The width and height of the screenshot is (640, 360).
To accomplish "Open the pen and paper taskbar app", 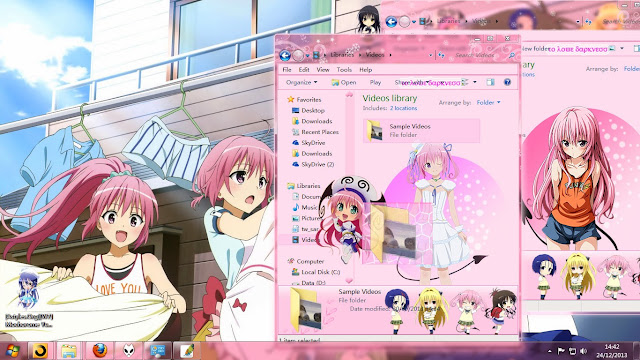I will click(187, 351).
